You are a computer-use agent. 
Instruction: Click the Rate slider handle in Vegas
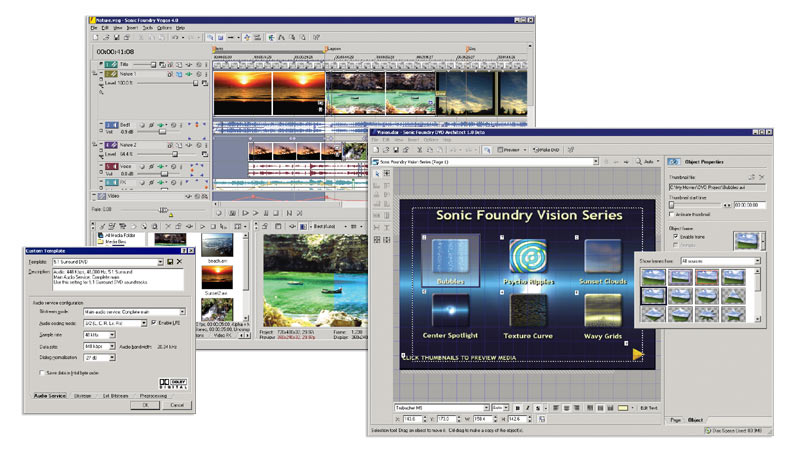pyautogui.click(x=163, y=210)
